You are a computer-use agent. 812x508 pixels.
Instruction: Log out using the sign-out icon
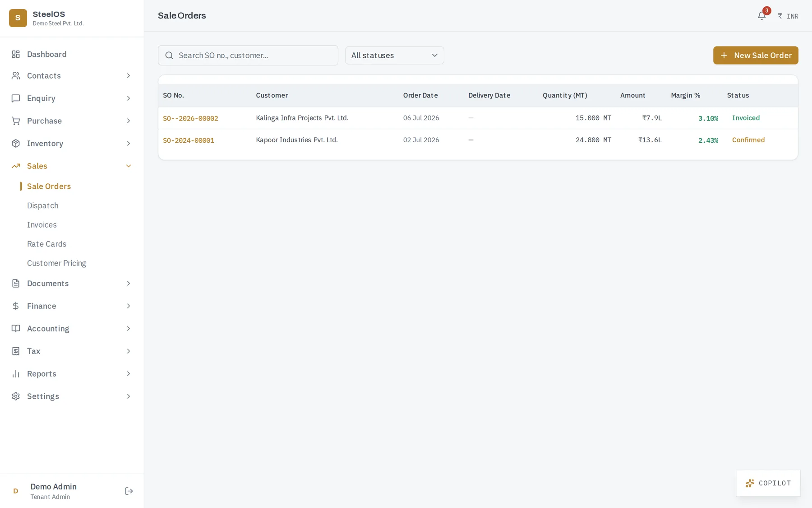[129, 491]
